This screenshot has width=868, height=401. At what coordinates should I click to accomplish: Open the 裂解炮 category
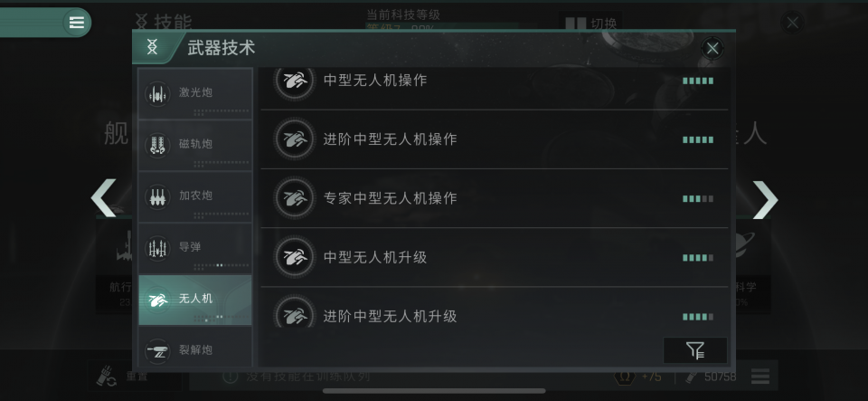tap(195, 348)
